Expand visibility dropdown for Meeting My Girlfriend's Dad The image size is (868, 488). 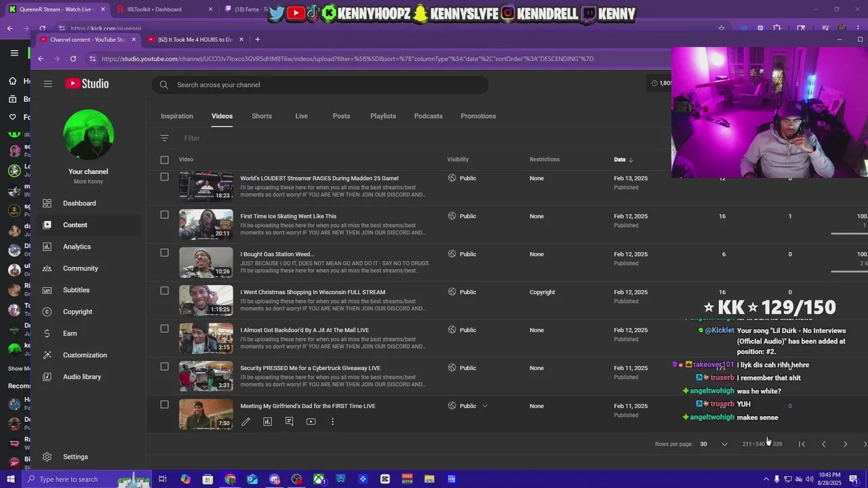(x=484, y=406)
